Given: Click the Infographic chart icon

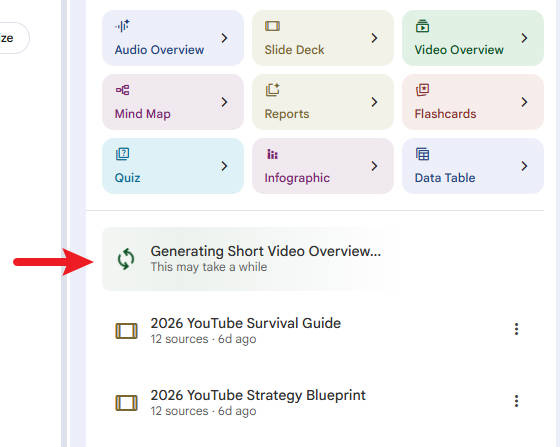Looking at the screenshot, I should 272,154.
